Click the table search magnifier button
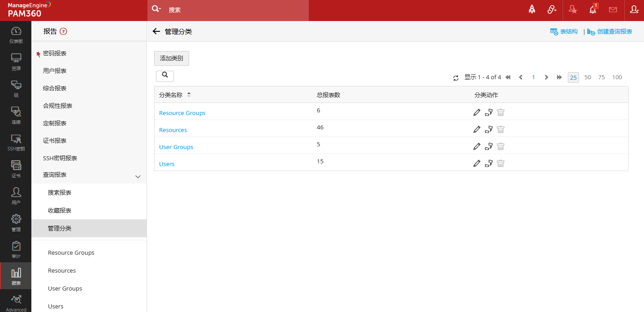The height and width of the screenshot is (312, 644). point(165,76)
